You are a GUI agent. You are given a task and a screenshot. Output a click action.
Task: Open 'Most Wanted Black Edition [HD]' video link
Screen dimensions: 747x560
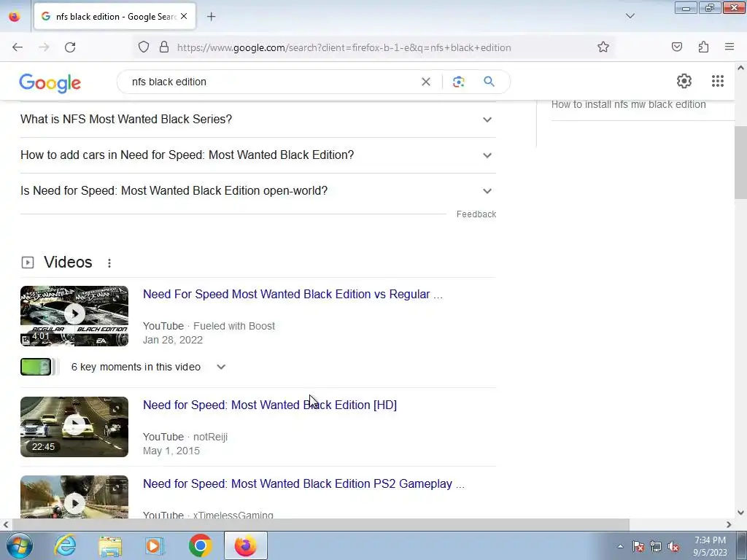[270, 405]
